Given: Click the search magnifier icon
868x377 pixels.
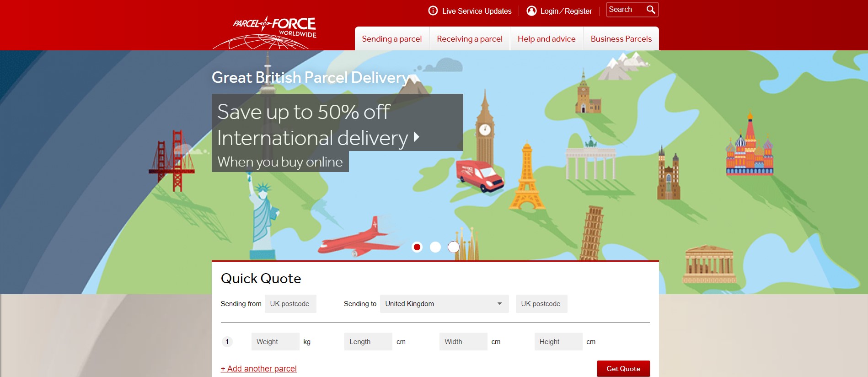Looking at the screenshot, I should tap(651, 10).
